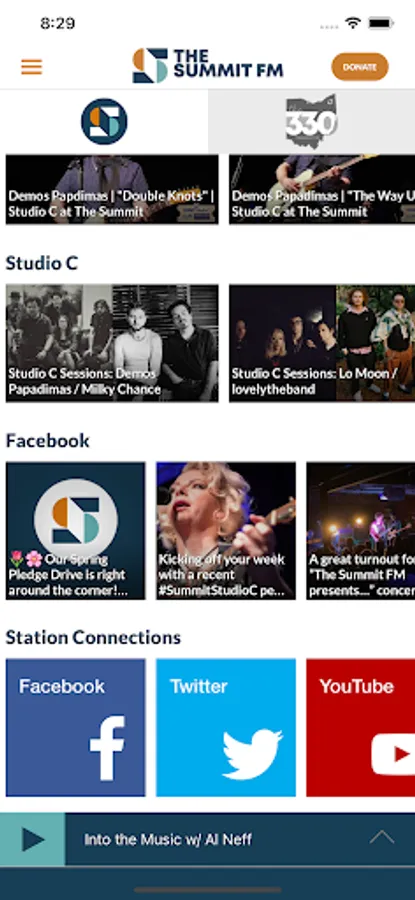Tap the battery status bar icon
The width and height of the screenshot is (415, 900).
click(x=381, y=24)
